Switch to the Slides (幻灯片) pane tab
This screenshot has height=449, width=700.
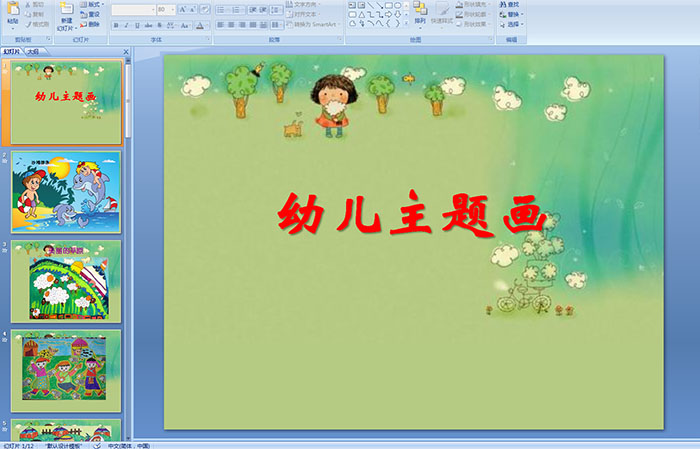[12, 52]
